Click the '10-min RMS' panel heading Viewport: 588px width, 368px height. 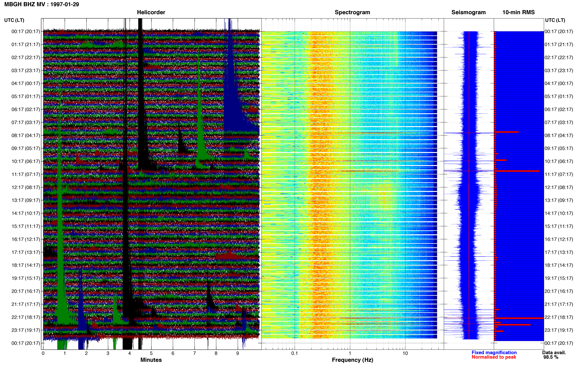point(518,12)
